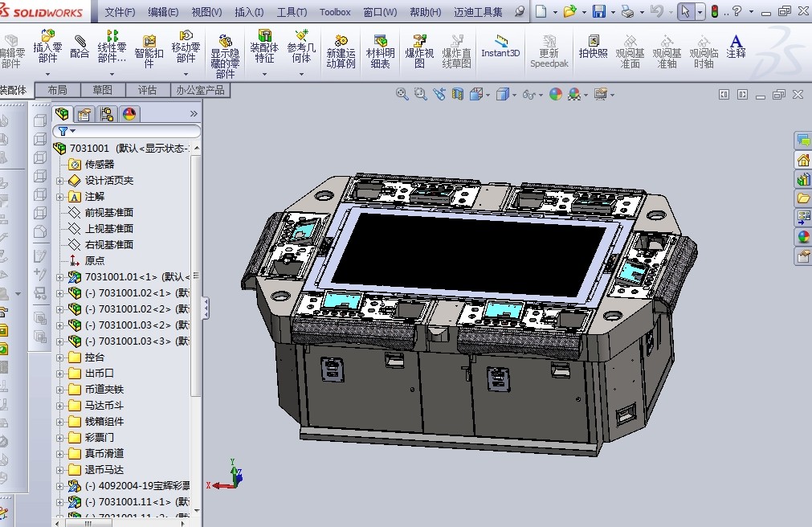The image size is (812, 527).
Task: Select the Bill of Materials (材料明细表) icon
Action: coord(379,44)
